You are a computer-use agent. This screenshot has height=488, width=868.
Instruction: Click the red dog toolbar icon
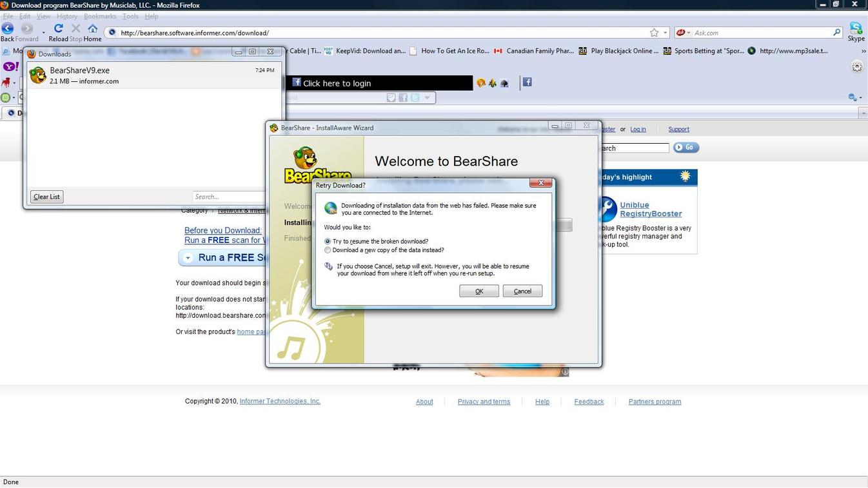[6, 82]
